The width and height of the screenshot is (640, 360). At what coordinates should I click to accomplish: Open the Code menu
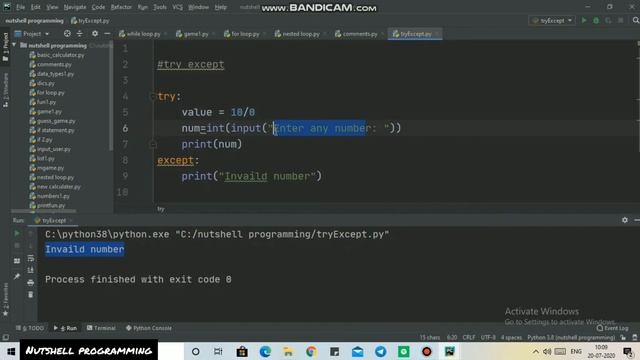click(98, 7)
